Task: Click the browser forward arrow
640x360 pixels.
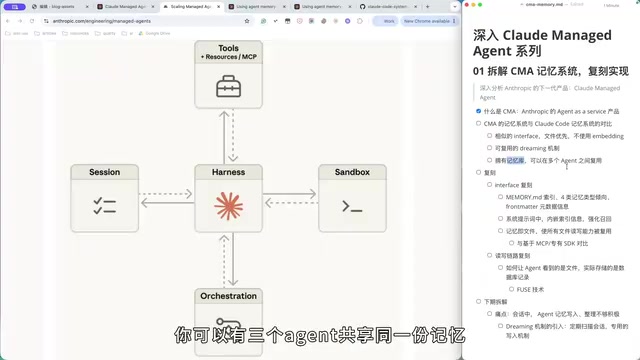Action: 20,21
